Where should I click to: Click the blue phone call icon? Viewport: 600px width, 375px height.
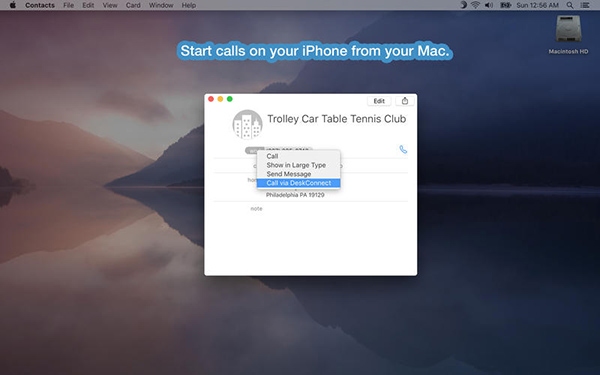pyautogui.click(x=403, y=149)
